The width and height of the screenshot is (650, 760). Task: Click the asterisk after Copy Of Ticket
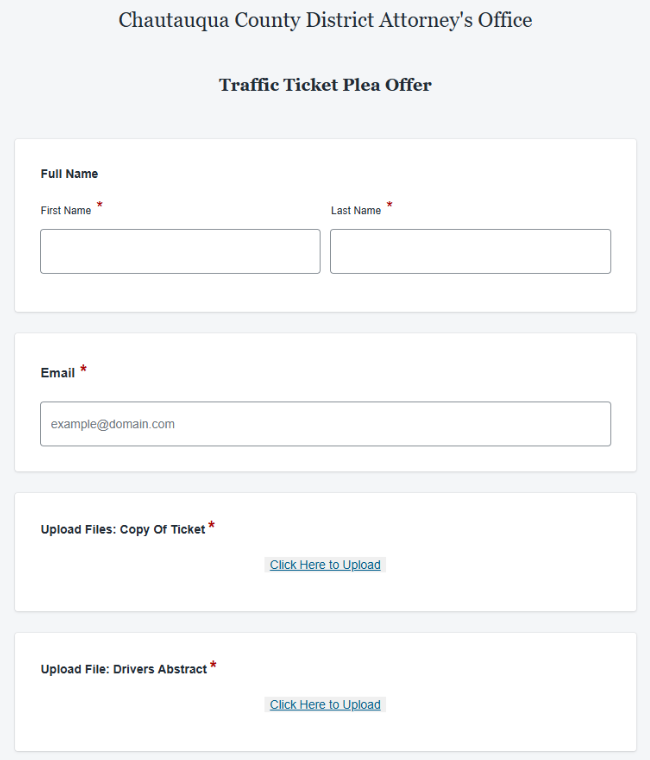click(211, 525)
